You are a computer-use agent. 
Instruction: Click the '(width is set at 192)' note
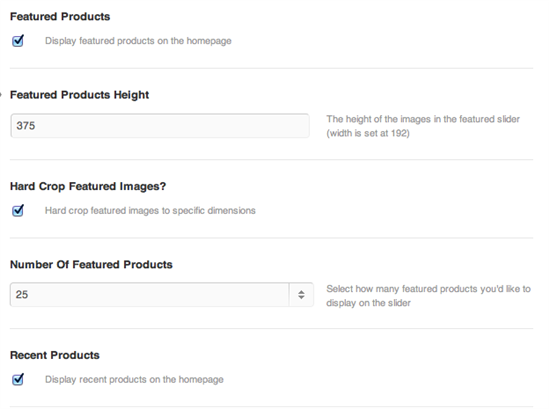[368, 133]
